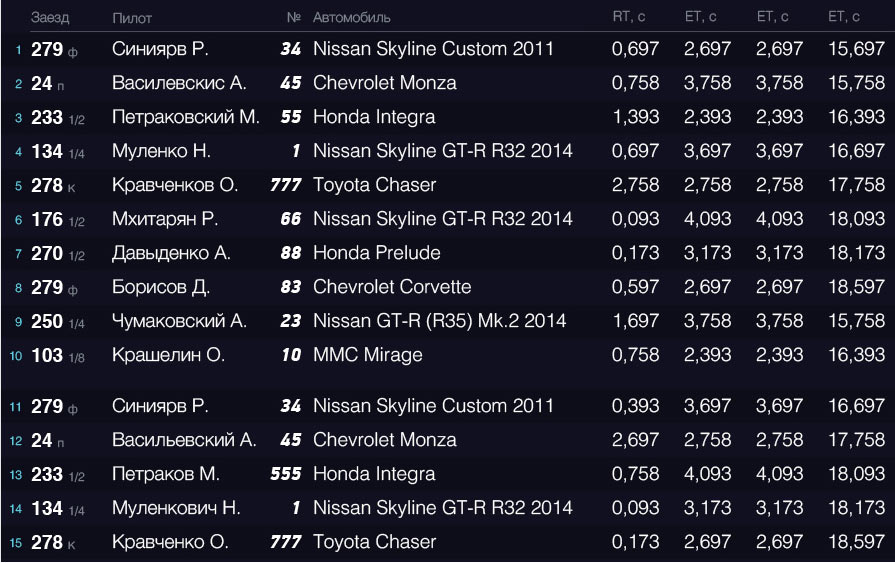The image size is (895, 563).
Task: Choose pilot Крашелин О.
Action: [x=168, y=355]
